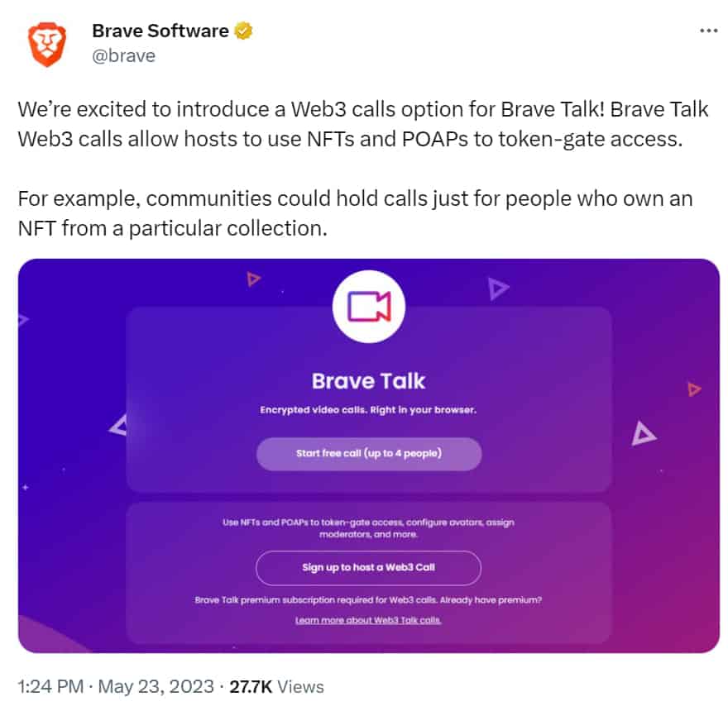View the 27.7K Views count

point(276,686)
